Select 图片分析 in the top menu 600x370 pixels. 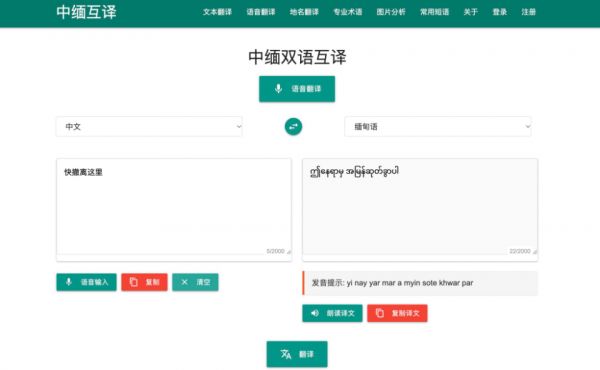391,12
